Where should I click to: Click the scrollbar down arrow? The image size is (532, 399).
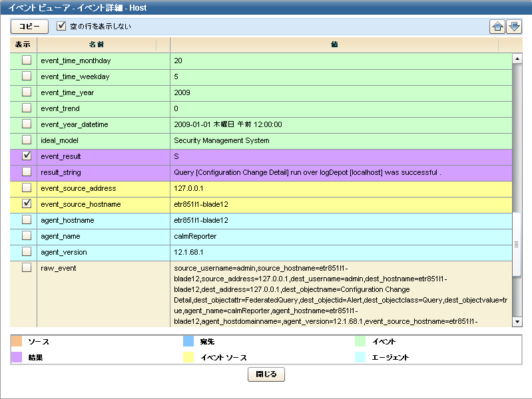(x=517, y=322)
